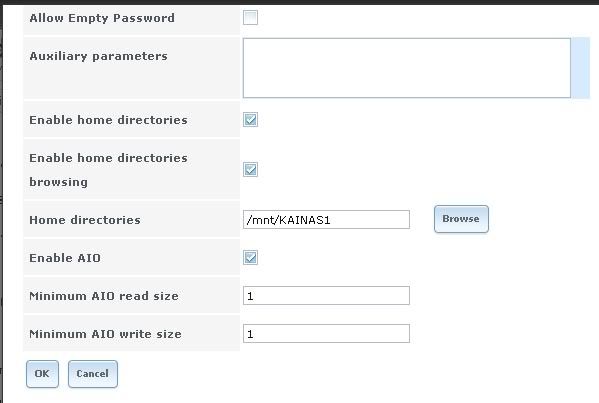
Task: Click the blue strip beside Auxiliary parameters
Action: [581, 68]
